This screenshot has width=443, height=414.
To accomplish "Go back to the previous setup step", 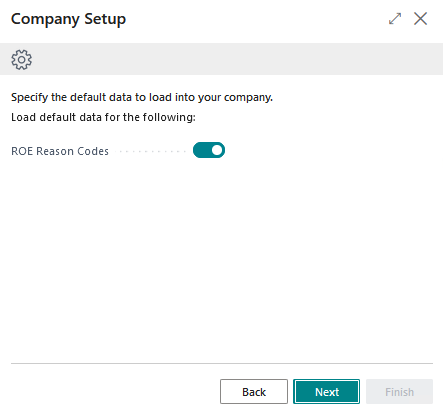I will pyautogui.click(x=254, y=392).
